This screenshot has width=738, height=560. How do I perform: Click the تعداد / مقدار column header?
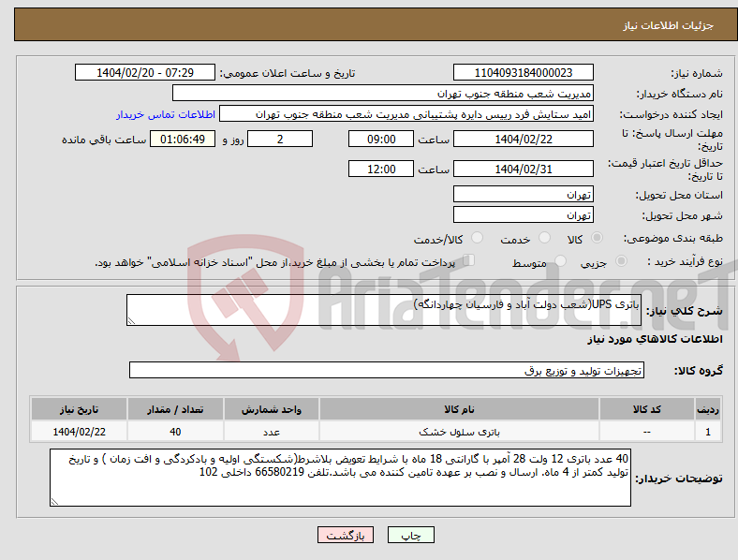coord(175,409)
